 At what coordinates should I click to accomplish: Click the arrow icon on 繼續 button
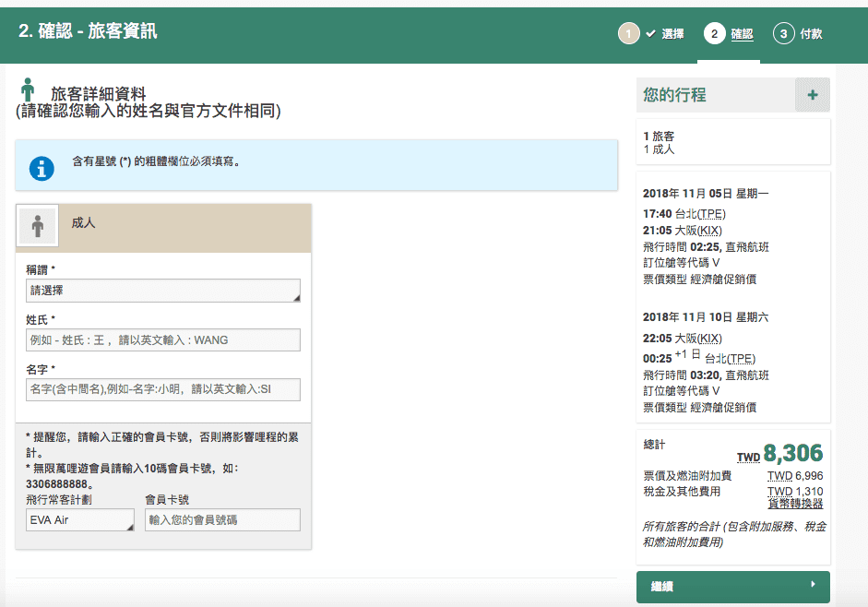(x=813, y=584)
